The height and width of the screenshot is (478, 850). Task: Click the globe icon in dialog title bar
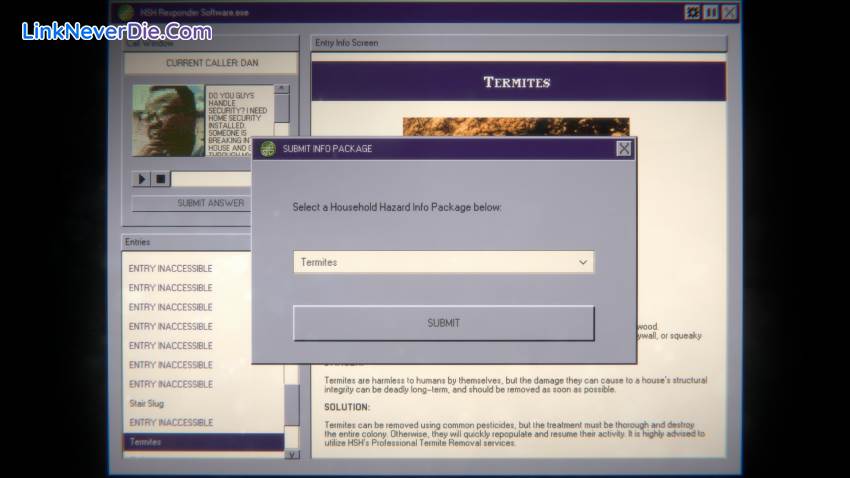268,149
